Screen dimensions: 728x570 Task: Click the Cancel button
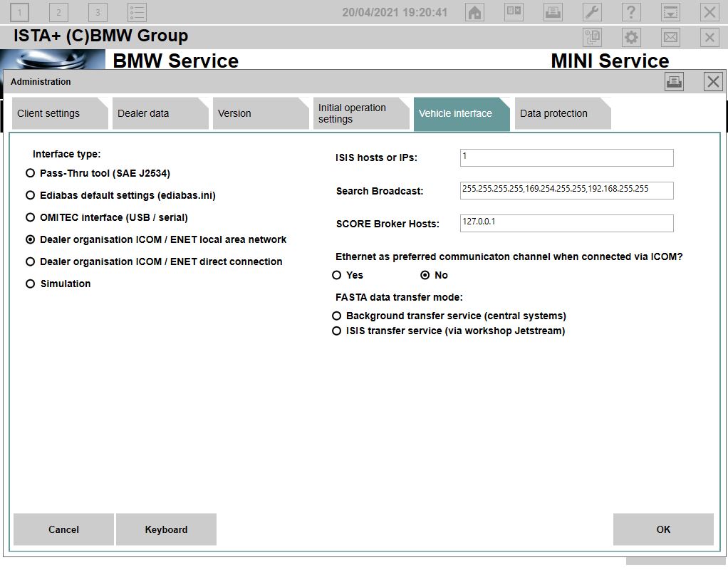63,529
